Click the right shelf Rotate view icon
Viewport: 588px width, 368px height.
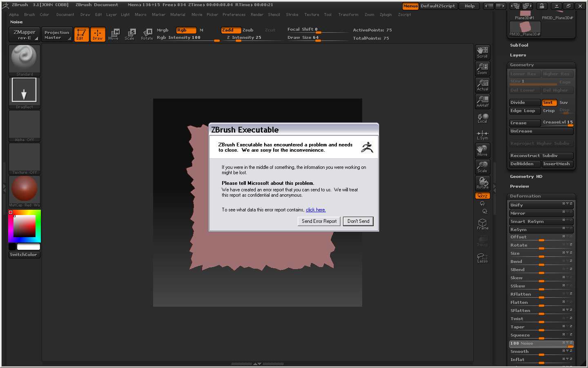pos(483,183)
